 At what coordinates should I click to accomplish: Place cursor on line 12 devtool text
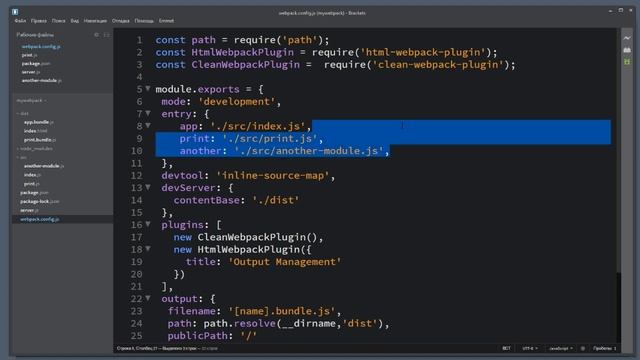(182, 176)
